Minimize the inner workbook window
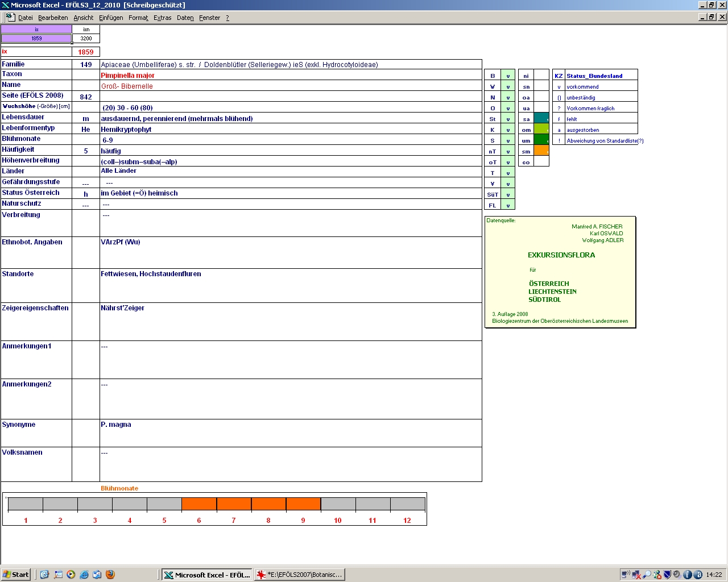The image size is (728, 582). (702, 17)
